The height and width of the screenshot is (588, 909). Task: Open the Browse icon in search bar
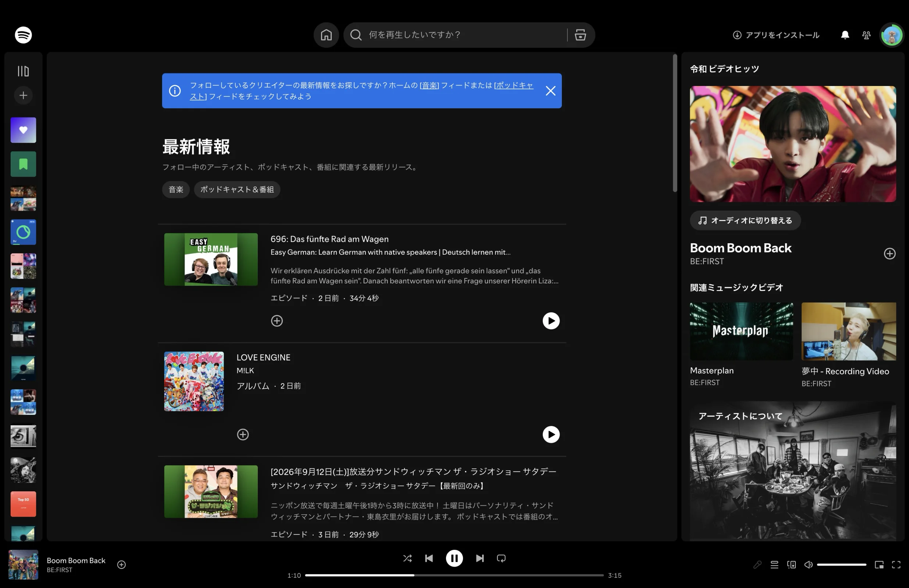pyautogui.click(x=580, y=35)
